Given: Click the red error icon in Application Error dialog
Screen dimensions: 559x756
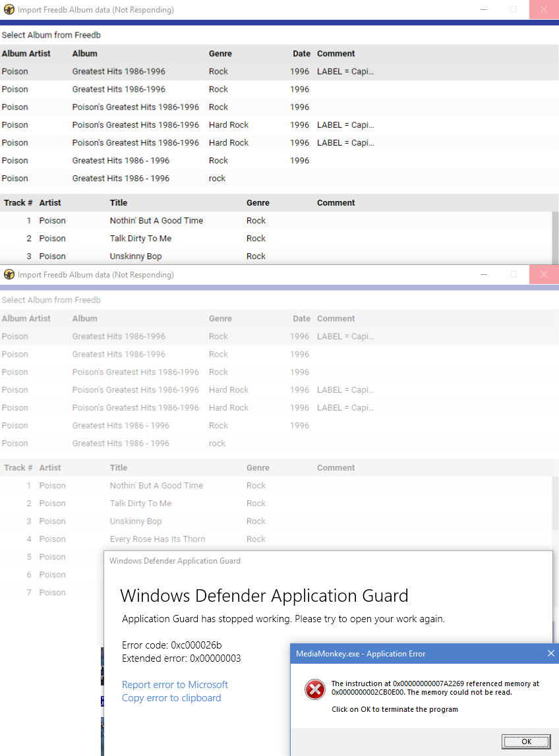Looking at the screenshot, I should click(x=314, y=690).
